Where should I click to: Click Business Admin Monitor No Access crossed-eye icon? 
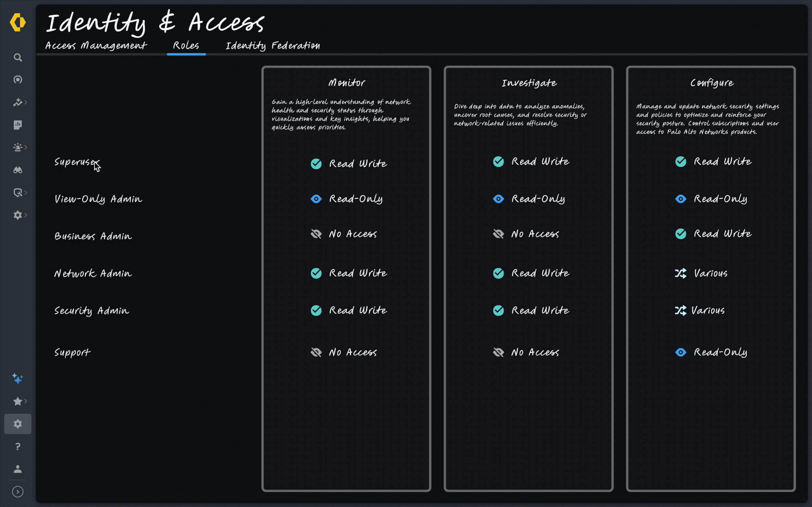point(316,234)
